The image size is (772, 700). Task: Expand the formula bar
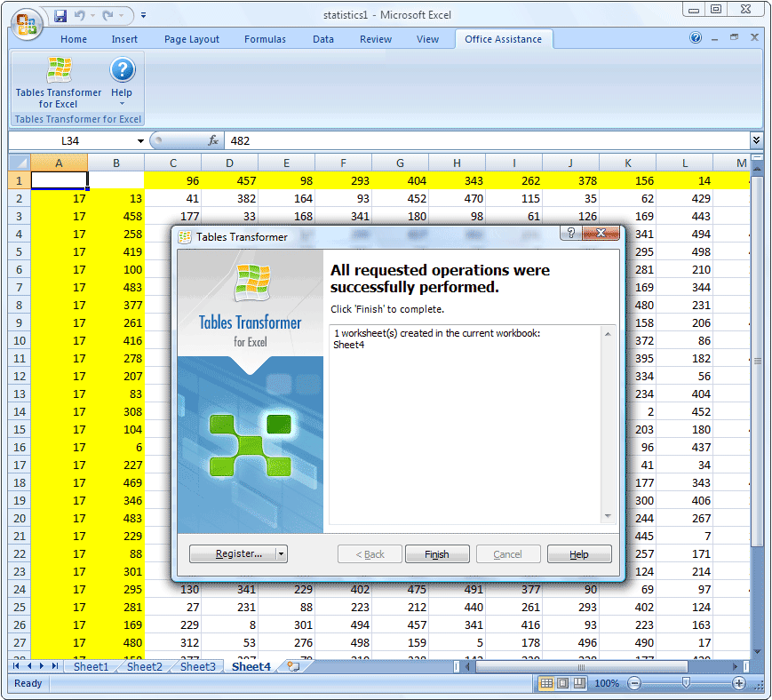(756, 140)
